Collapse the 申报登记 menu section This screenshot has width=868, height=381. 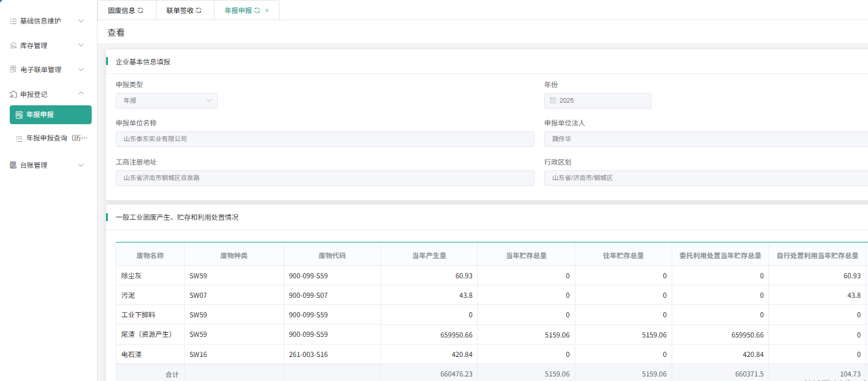click(81, 94)
